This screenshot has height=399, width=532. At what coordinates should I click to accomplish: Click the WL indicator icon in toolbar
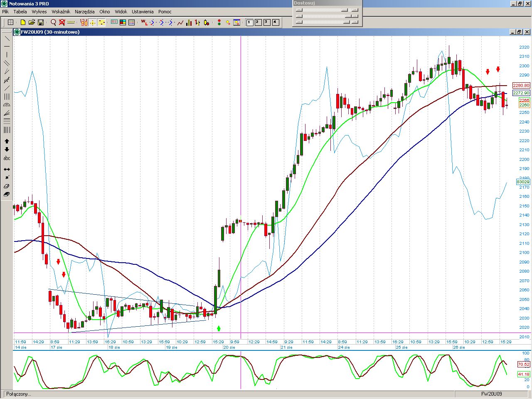pos(144,22)
